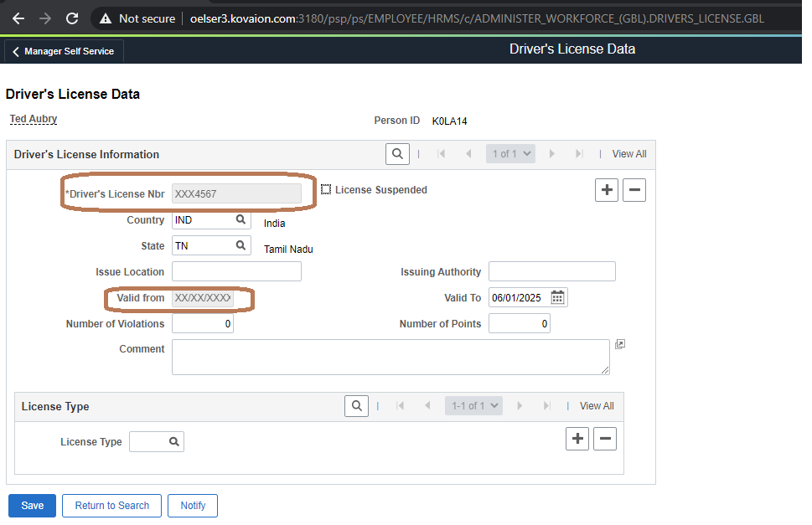This screenshot has width=812, height=525.
Task: Open the License Type lookup magnifier
Action: pos(174,442)
